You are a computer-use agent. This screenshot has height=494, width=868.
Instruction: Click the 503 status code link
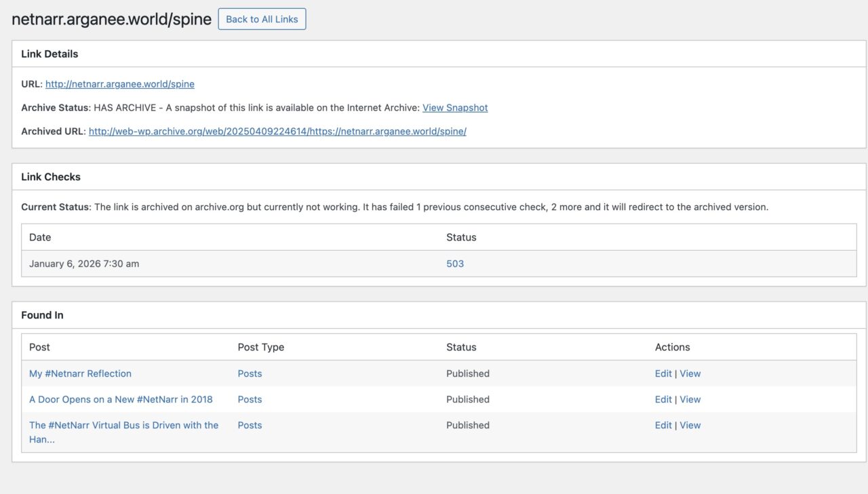pos(455,264)
